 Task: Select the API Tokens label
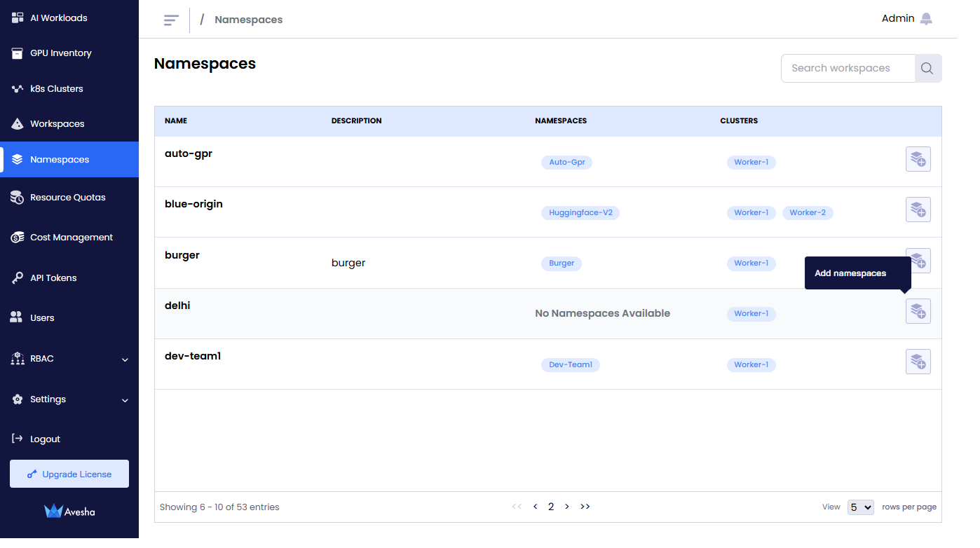[x=53, y=278]
